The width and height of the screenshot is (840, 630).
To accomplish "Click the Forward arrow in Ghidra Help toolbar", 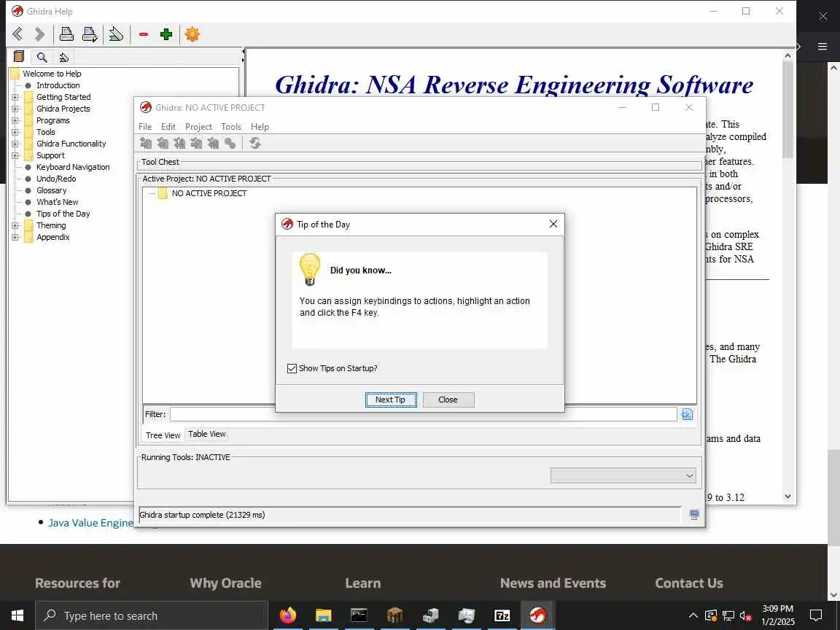I will (x=39, y=34).
